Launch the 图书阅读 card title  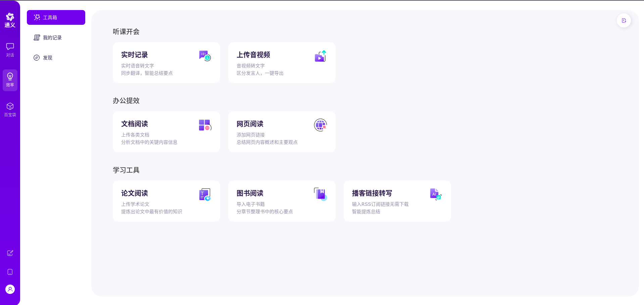250,193
